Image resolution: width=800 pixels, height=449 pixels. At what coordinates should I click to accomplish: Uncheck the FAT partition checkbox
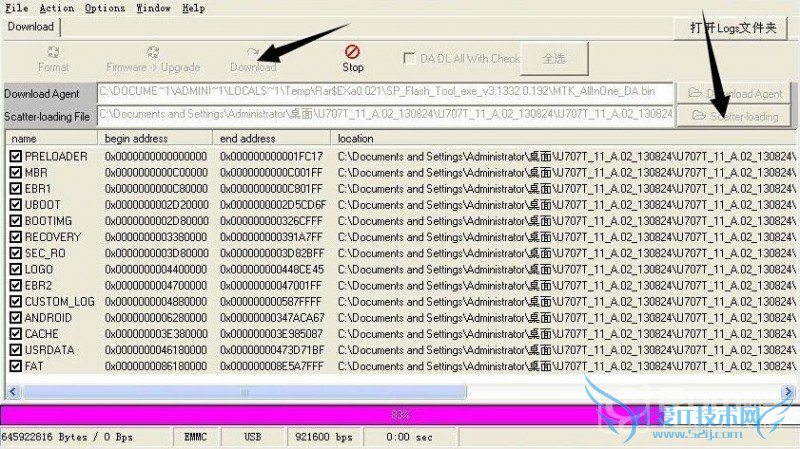coord(15,366)
